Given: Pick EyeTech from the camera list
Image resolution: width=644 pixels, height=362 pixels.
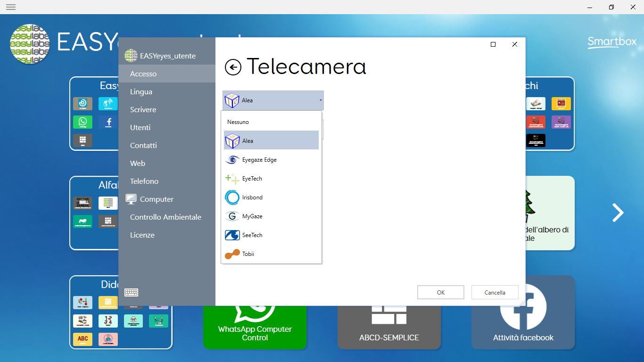Looking at the screenshot, I should [271, 179].
